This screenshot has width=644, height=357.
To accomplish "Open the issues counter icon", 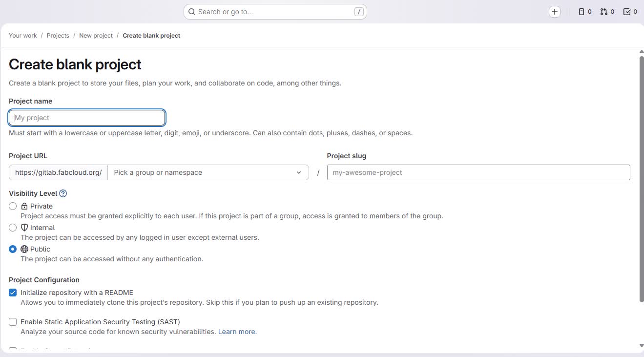I will (x=585, y=12).
